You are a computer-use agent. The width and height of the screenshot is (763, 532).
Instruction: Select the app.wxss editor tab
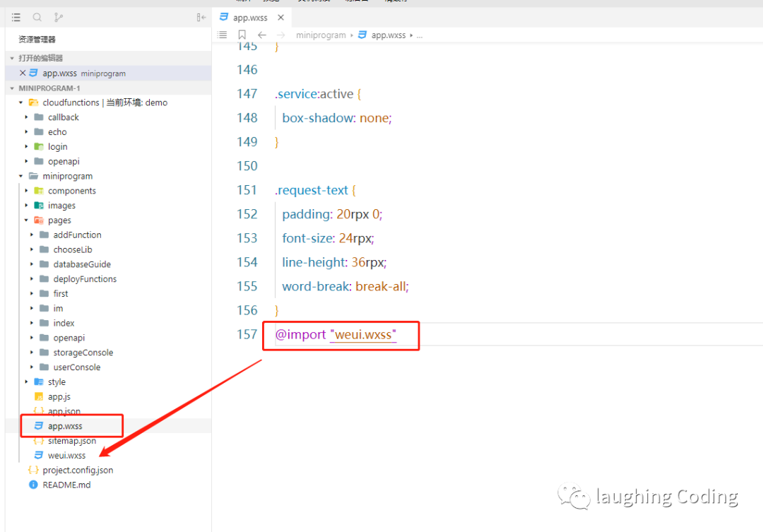click(x=252, y=18)
